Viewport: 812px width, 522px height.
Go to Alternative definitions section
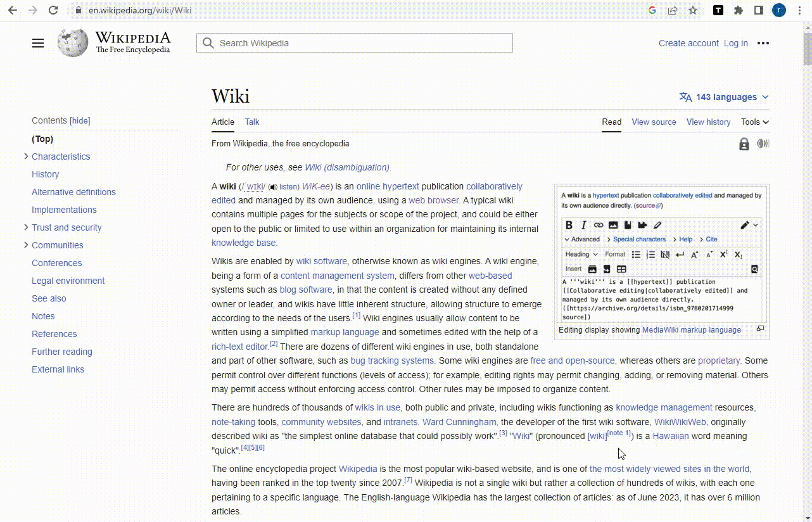pyautogui.click(x=73, y=192)
